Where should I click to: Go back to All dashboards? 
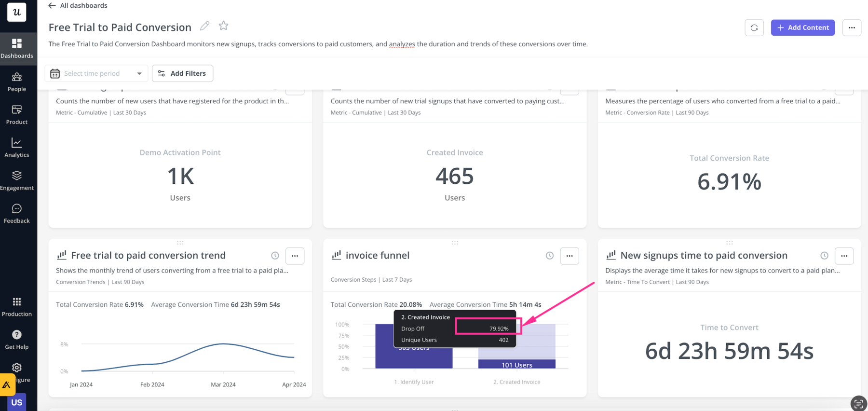coord(78,5)
